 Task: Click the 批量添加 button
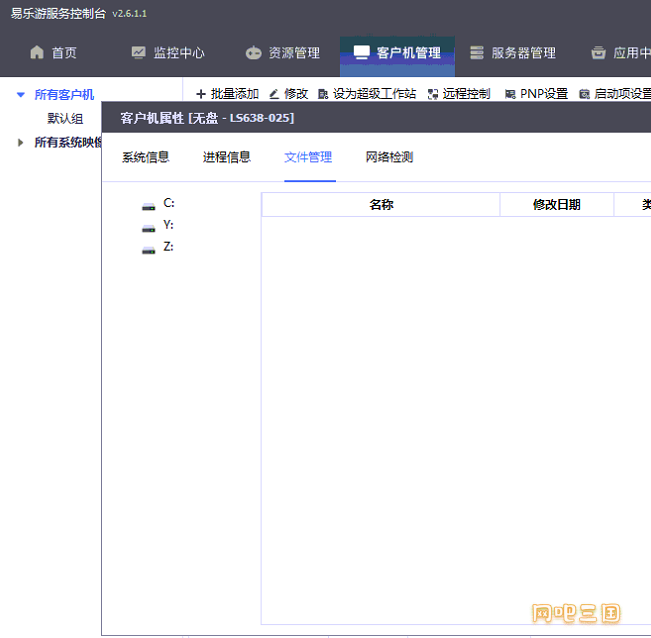(228, 94)
